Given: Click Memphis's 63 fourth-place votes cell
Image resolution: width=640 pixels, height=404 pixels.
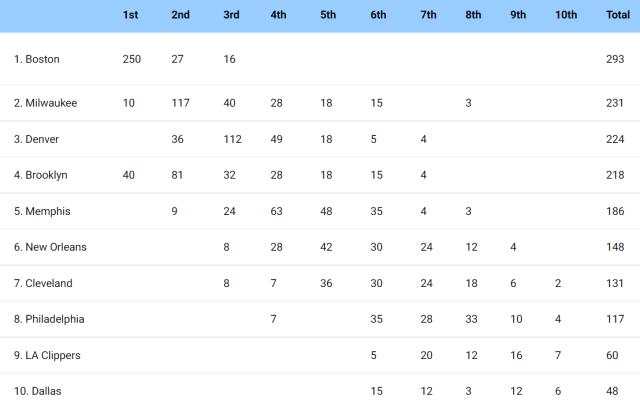Looking at the screenshot, I should (278, 211).
